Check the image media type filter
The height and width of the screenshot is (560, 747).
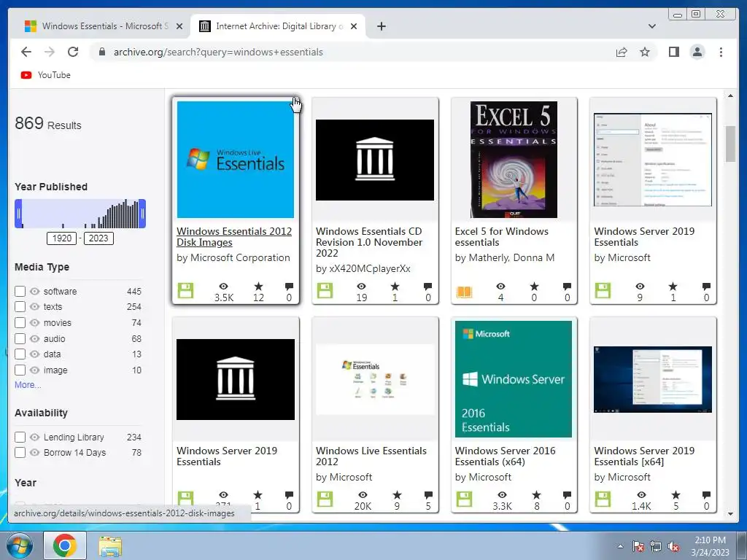coord(20,370)
